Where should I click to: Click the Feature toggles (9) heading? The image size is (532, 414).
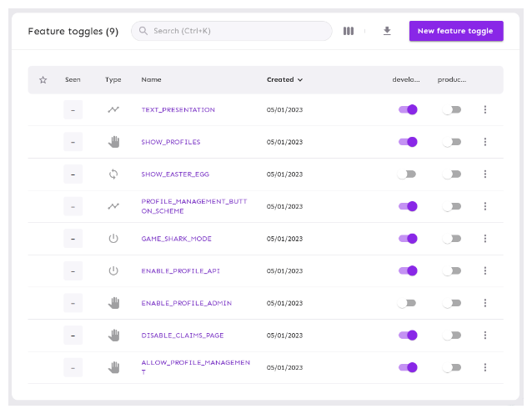click(73, 31)
